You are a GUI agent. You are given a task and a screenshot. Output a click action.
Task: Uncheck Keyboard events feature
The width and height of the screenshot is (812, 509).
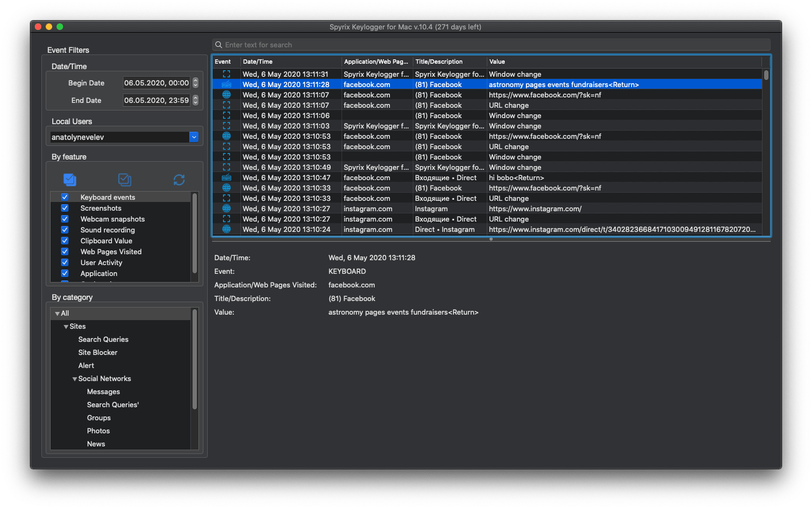(65, 197)
